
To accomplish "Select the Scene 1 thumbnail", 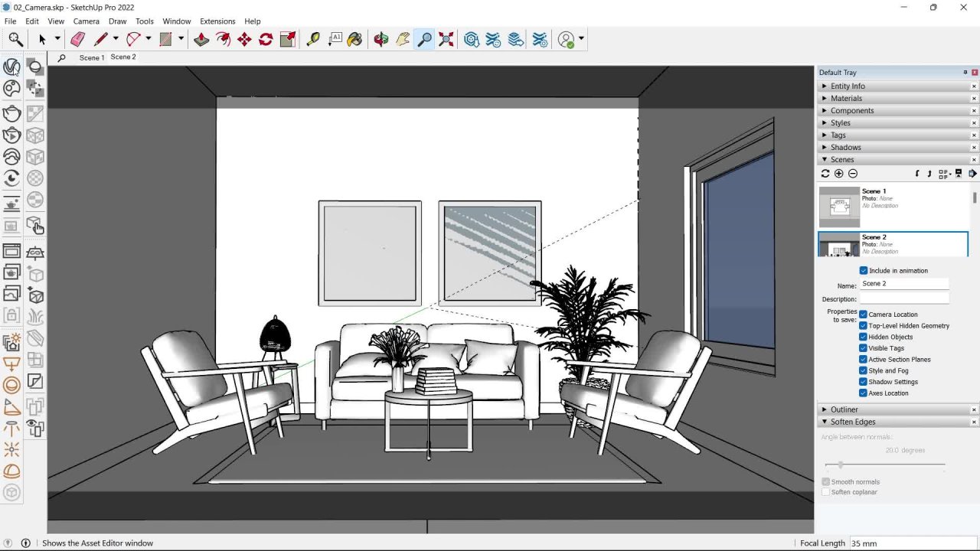I will click(x=839, y=206).
